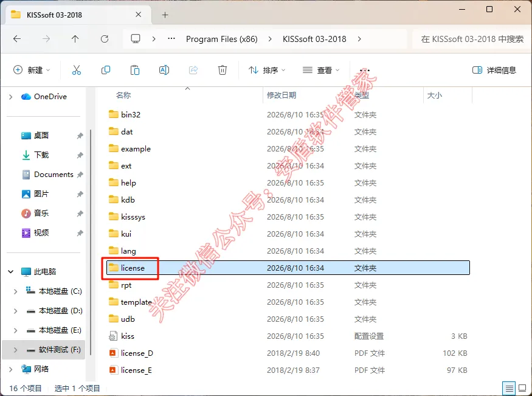532x396 pixels.
Task: Open Downloads (下载) in quick access
Action: point(35,155)
